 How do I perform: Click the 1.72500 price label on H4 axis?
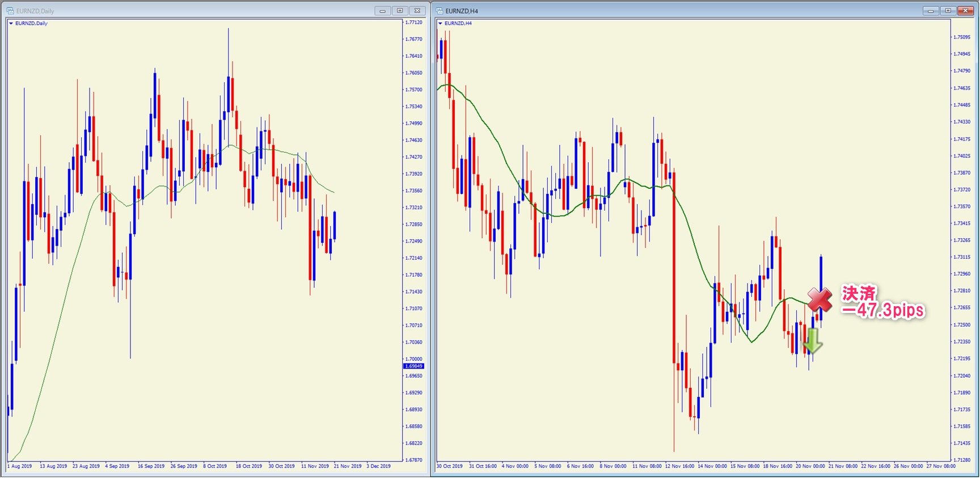(x=962, y=325)
